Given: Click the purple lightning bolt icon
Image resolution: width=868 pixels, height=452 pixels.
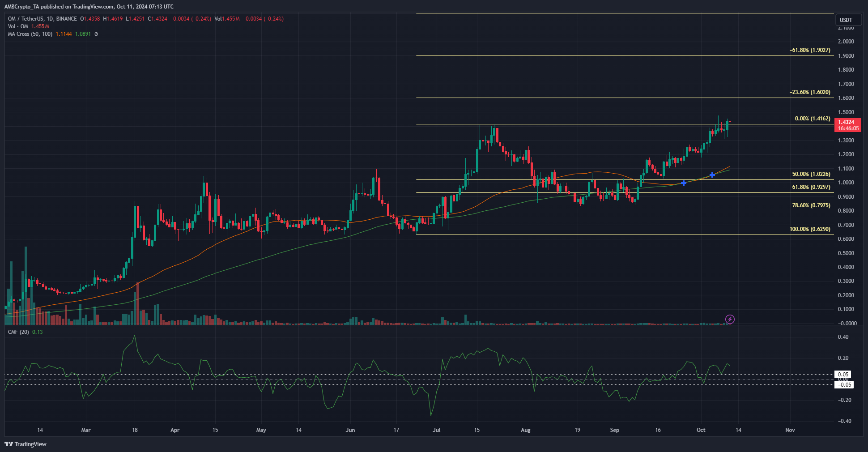Looking at the screenshot, I should click(730, 319).
